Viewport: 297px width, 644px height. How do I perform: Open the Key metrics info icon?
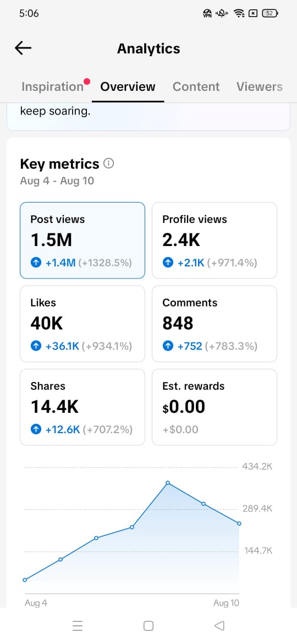(x=109, y=163)
